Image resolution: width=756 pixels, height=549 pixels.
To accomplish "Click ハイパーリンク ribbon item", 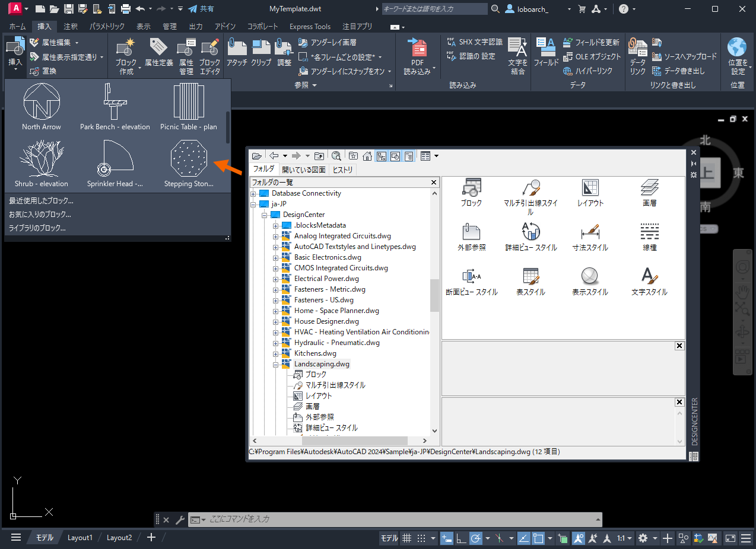I will tap(588, 71).
